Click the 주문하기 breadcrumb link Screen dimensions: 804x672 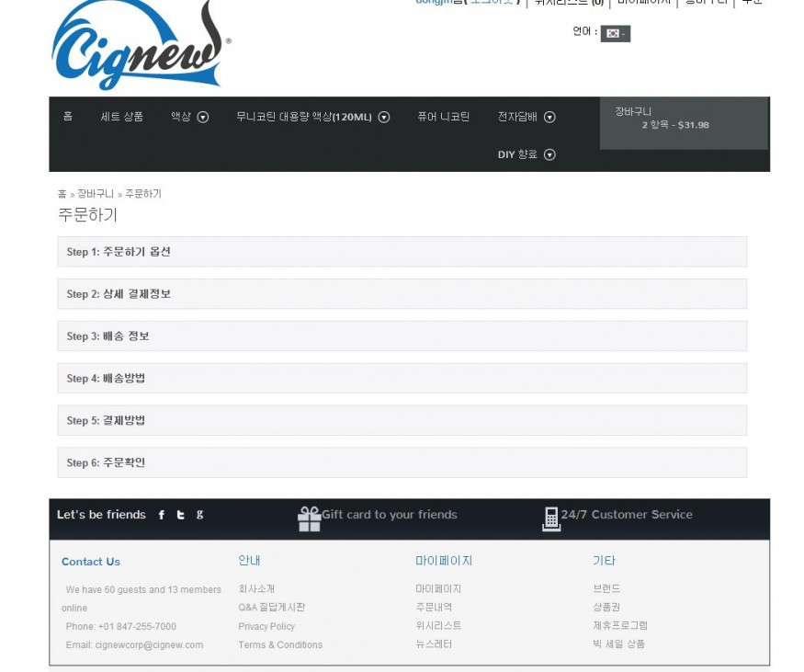[143, 194]
